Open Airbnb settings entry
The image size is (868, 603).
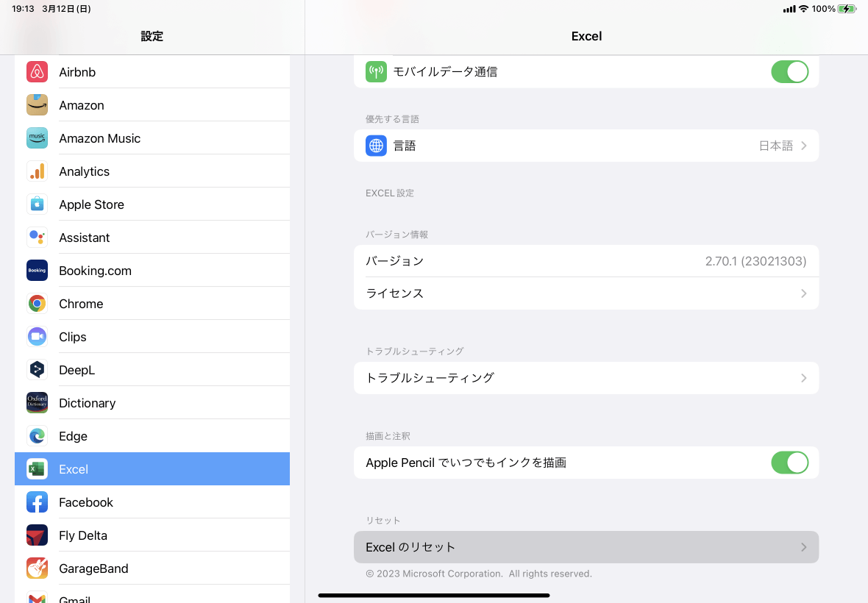(x=152, y=72)
